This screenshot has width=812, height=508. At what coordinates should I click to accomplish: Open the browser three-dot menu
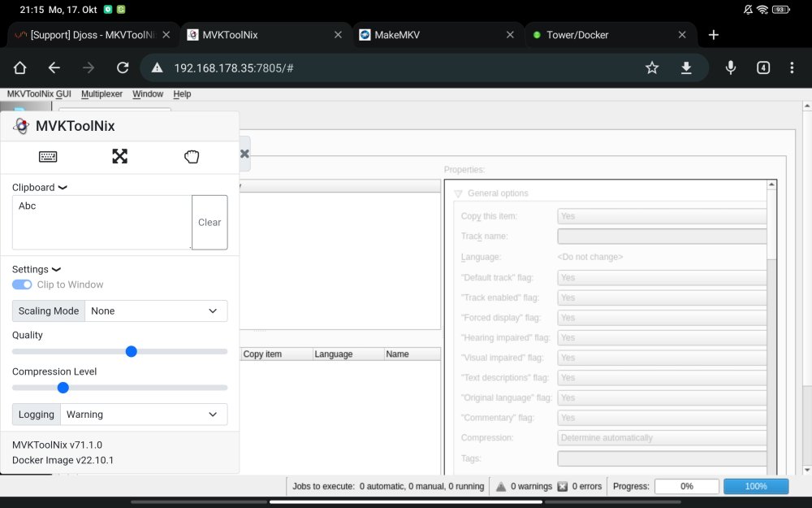point(792,68)
